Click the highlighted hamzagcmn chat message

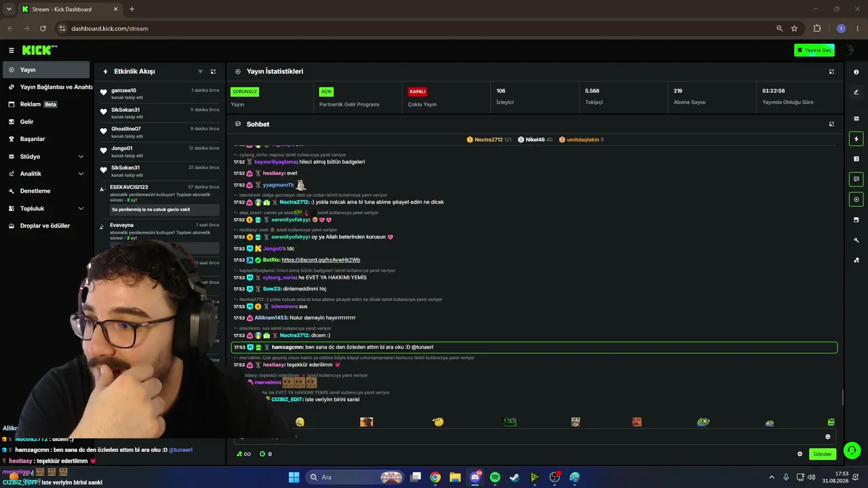[x=534, y=347]
